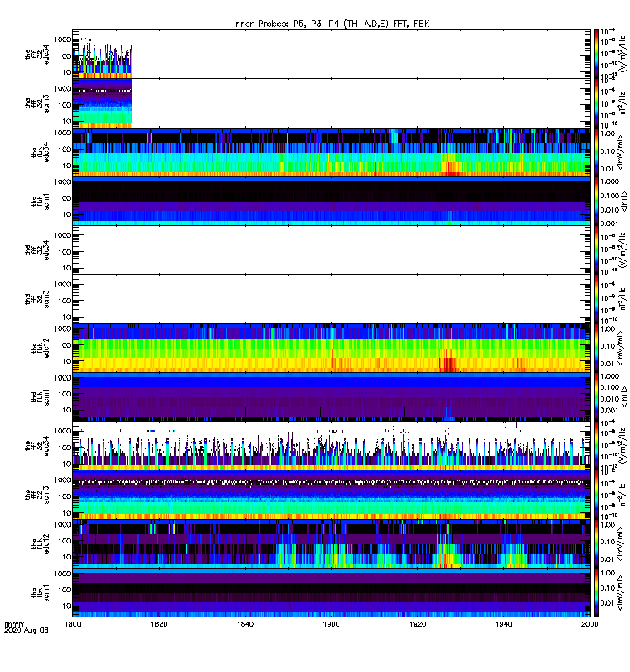Click the '1000' frequency tick of tha fff edc34
The width and height of the screenshot is (630, 672).
(x=62, y=39)
